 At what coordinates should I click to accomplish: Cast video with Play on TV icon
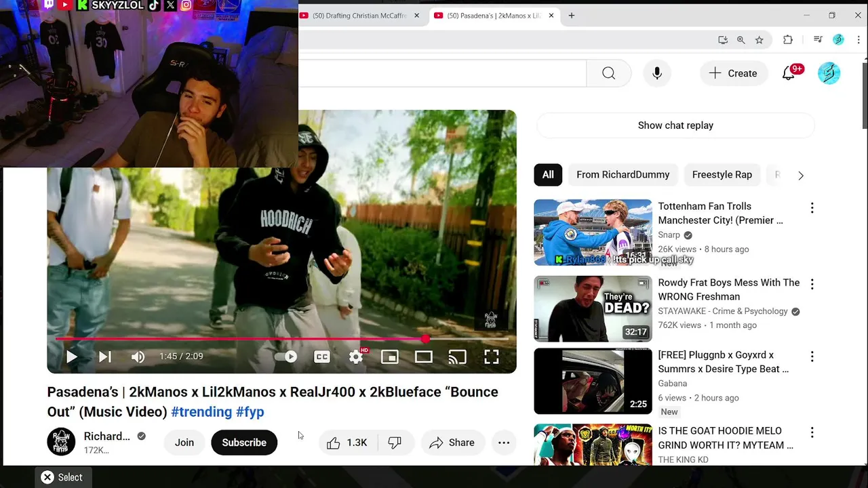[x=458, y=357]
